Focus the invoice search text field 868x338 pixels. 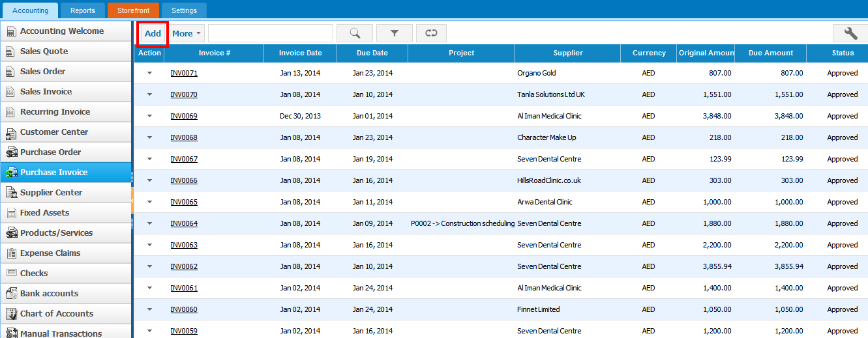(271, 33)
